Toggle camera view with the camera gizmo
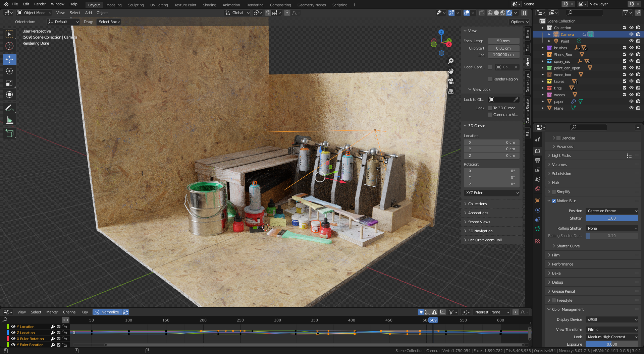This screenshot has height=354, width=644. [451, 81]
